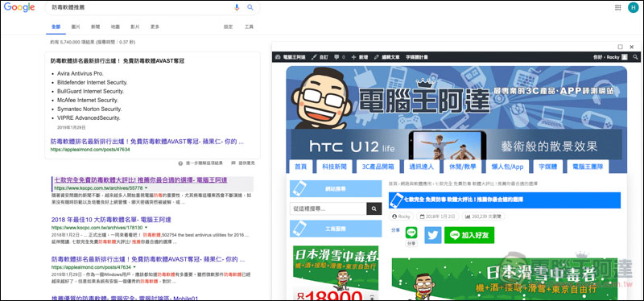Viewport: 644px width, 301px height.
Task: Click the small 分享 button under LINE icon
Action: tap(411, 244)
